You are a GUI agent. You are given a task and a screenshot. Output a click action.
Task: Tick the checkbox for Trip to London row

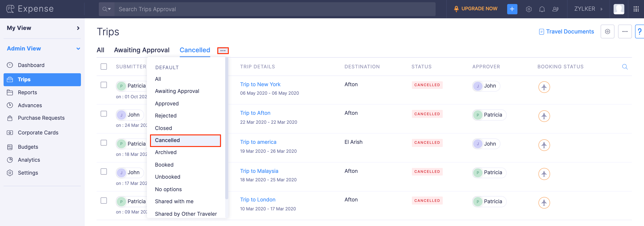click(x=104, y=201)
